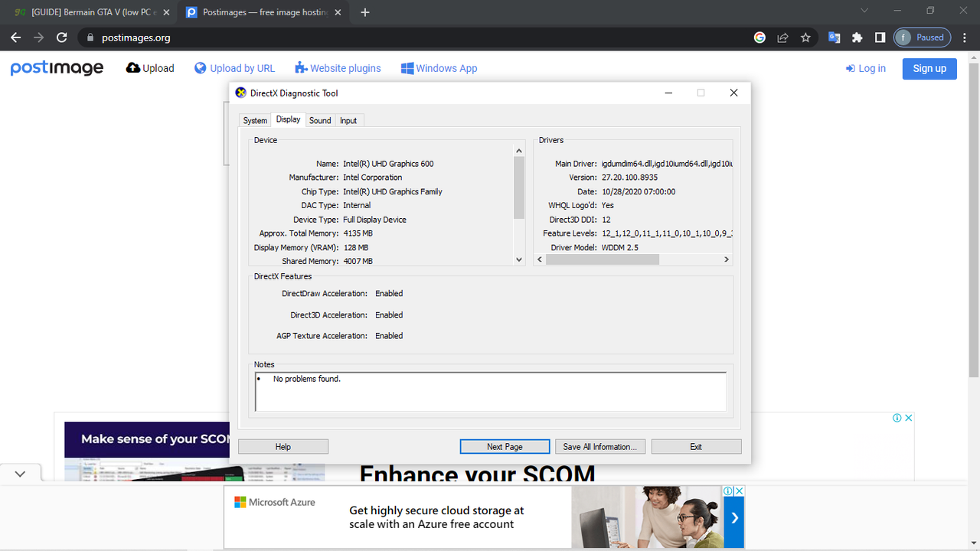Screen dimensions: 980x551
Task: Toggle the browser side panel icon
Action: 880,37
